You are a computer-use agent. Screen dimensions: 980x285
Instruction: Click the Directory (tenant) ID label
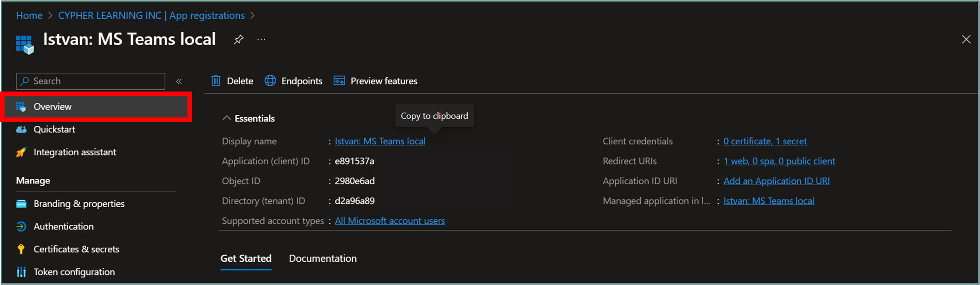pos(263,201)
